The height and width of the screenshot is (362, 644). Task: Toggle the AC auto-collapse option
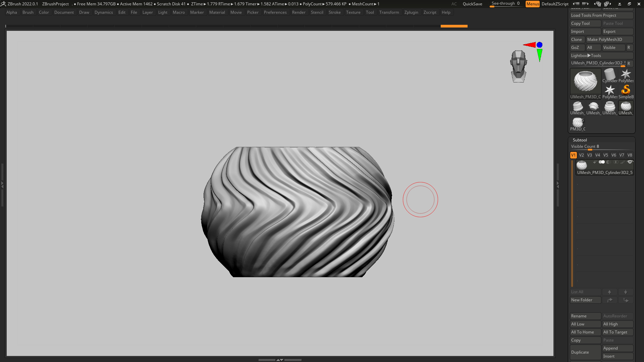click(x=454, y=4)
